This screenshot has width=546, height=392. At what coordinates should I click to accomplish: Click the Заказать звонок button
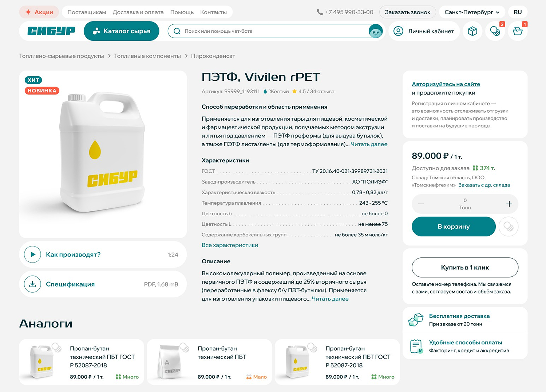(408, 12)
